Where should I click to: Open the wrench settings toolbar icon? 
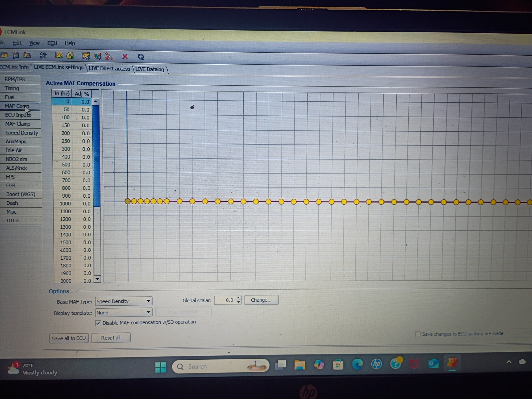coord(43,55)
